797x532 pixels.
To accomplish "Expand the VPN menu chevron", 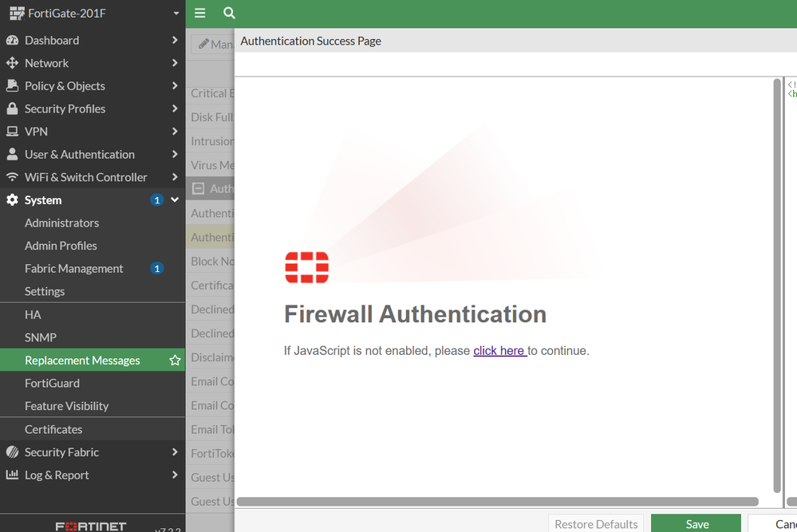I will click(175, 132).
